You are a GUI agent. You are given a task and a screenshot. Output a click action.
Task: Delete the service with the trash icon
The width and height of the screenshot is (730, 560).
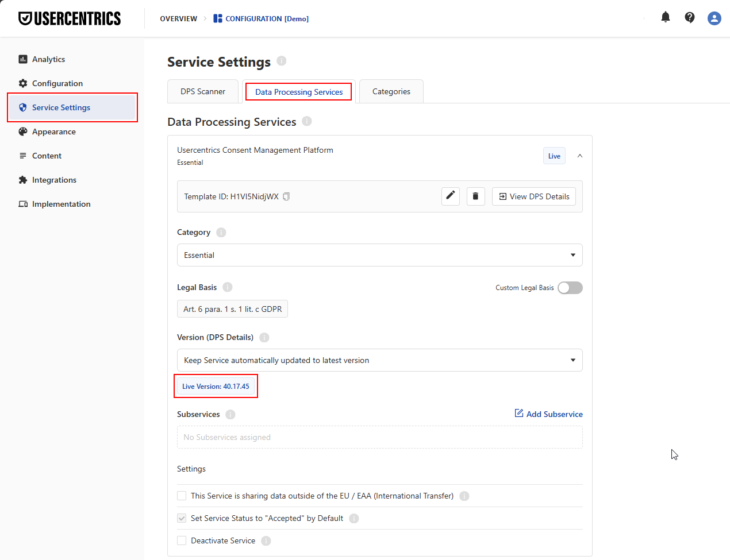click(475, 196)
